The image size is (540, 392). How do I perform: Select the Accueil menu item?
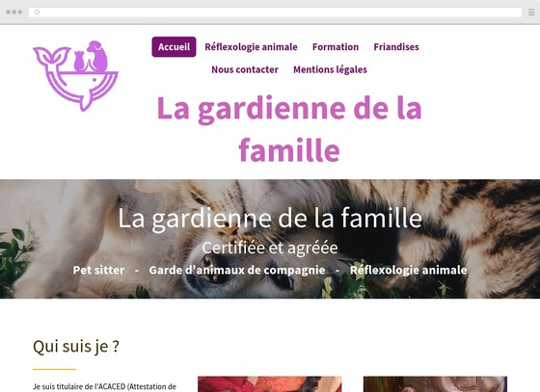[x=174, y=47]
